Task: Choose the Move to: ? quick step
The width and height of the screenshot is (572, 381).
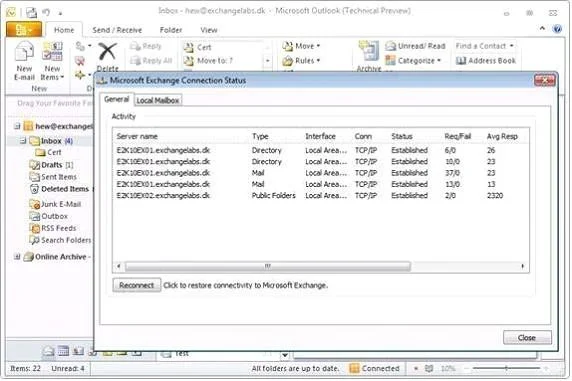Action: pos(208,61)
